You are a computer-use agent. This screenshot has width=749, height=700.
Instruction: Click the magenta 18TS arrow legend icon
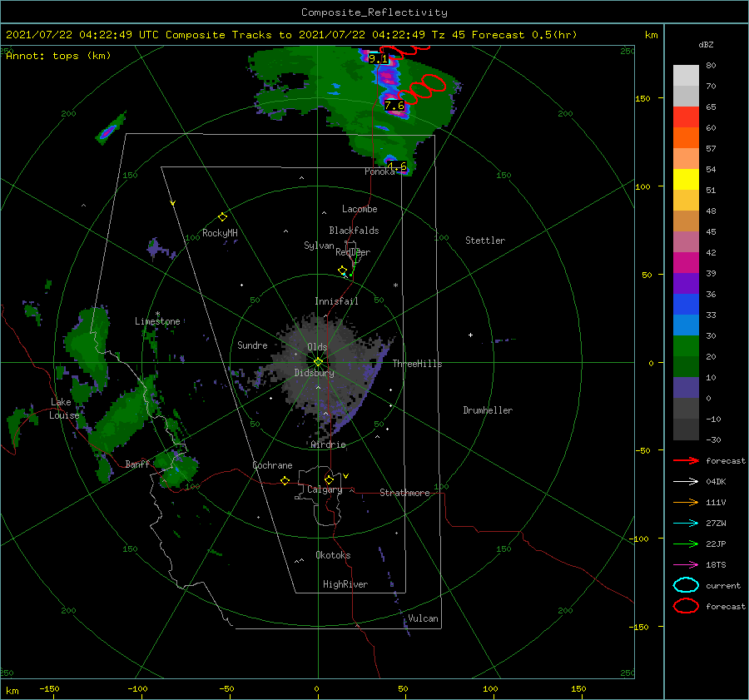pos(686,565)
